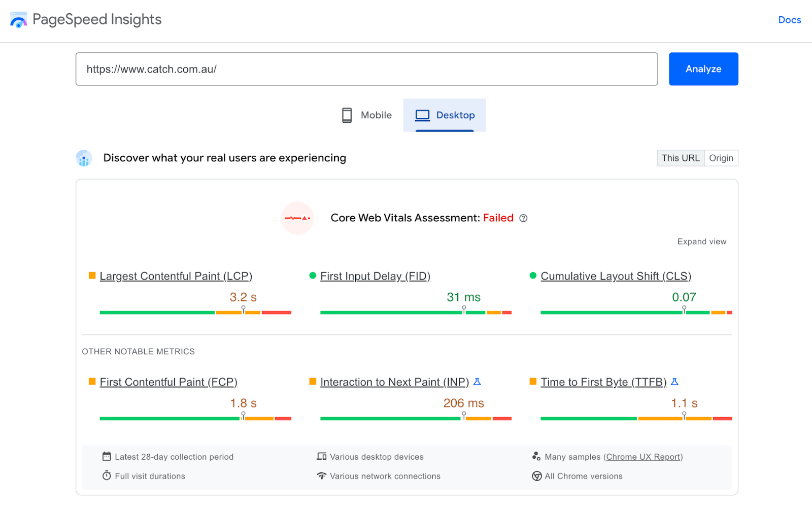
Task: Click the Core Web Vitals help icon
Action: (523, 218)
